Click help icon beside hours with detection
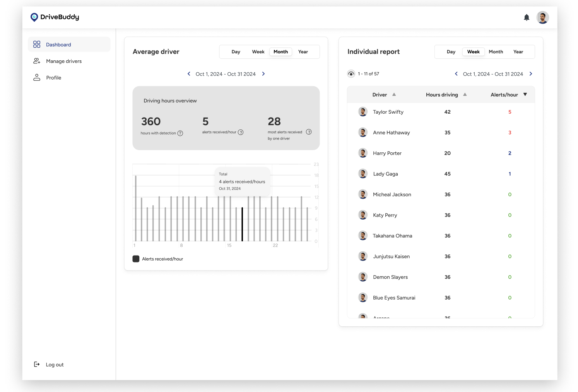The image size is (578, 392). (x=180, y=133)
